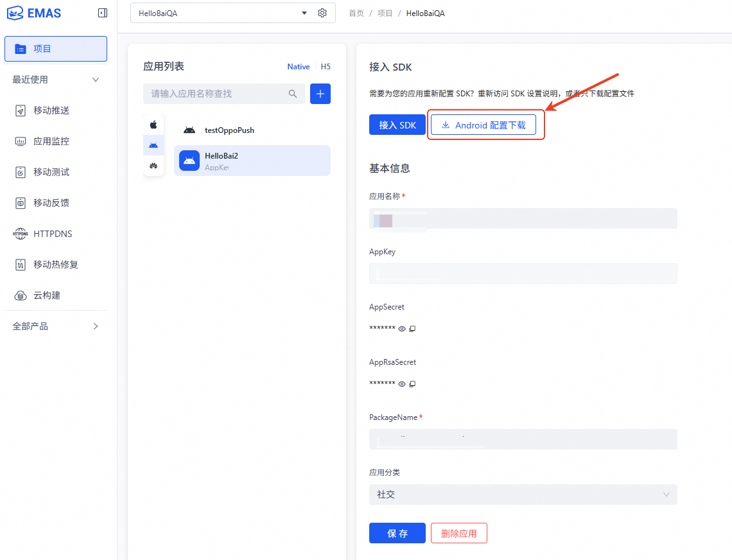Image resolution: width=732 pixels, height=560 pixels.
Task: Click the project folder icon in sidebar
Action: coord(21,49)
